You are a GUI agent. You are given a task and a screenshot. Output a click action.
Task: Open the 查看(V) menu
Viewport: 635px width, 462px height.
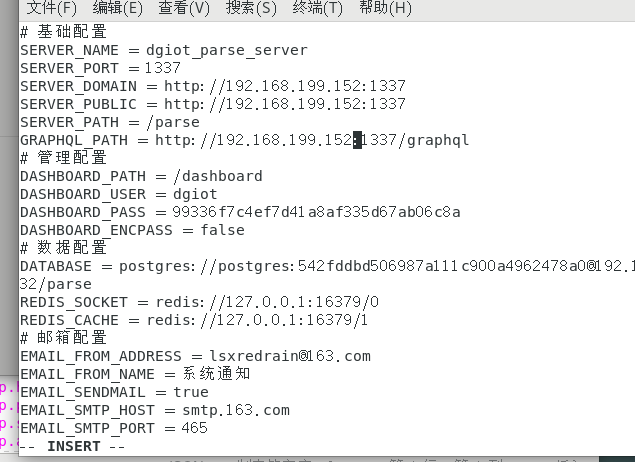coord(184,8)
